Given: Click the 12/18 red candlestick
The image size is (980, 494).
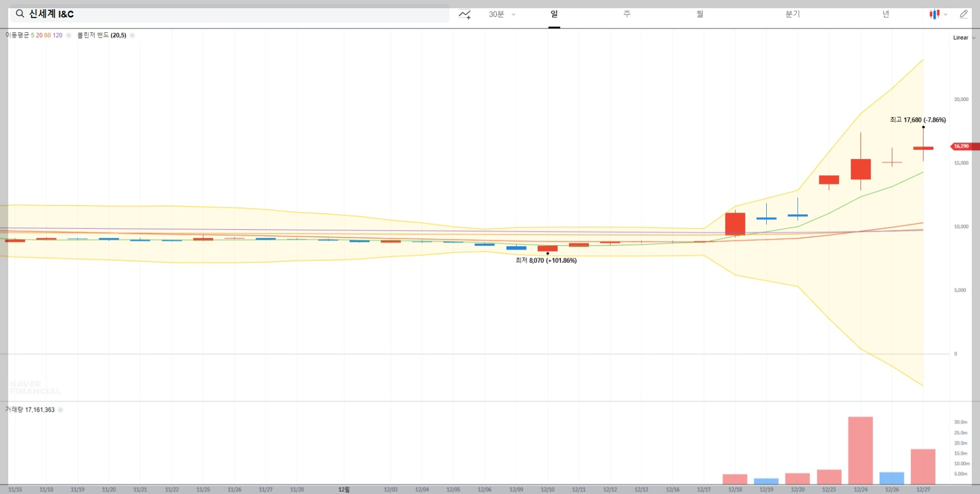Looking at the screenshot, I should pyautogui.click(x=735, y=224).
